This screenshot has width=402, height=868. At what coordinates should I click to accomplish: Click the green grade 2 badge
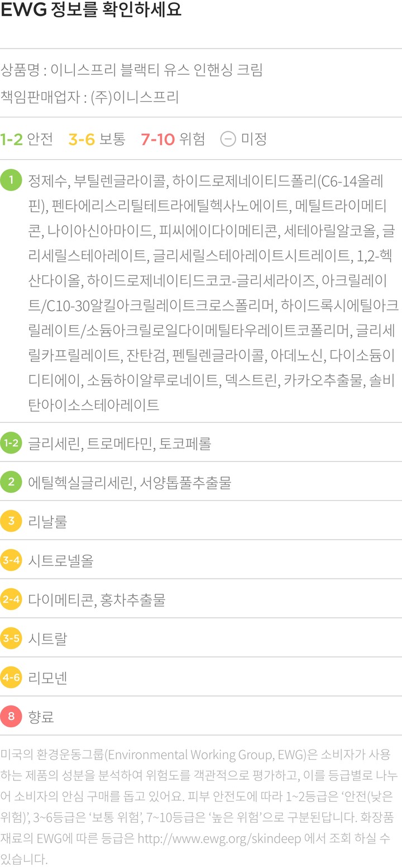point(11,482)
